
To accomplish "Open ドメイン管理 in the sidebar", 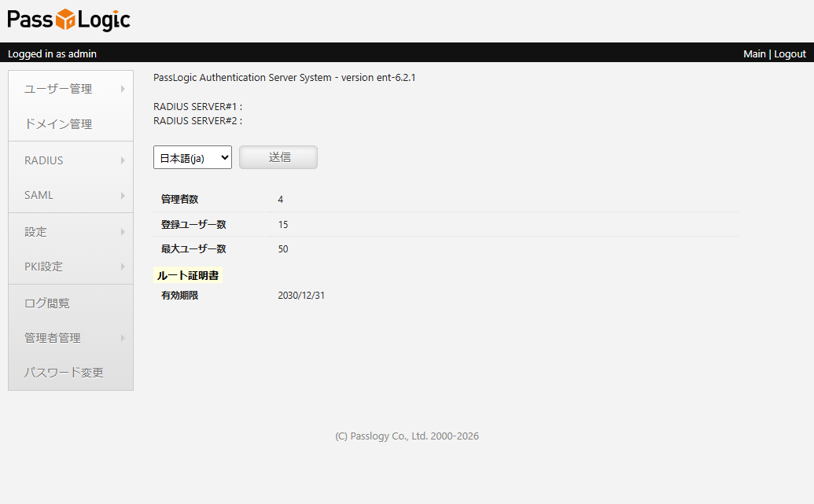I will (71, 124).
